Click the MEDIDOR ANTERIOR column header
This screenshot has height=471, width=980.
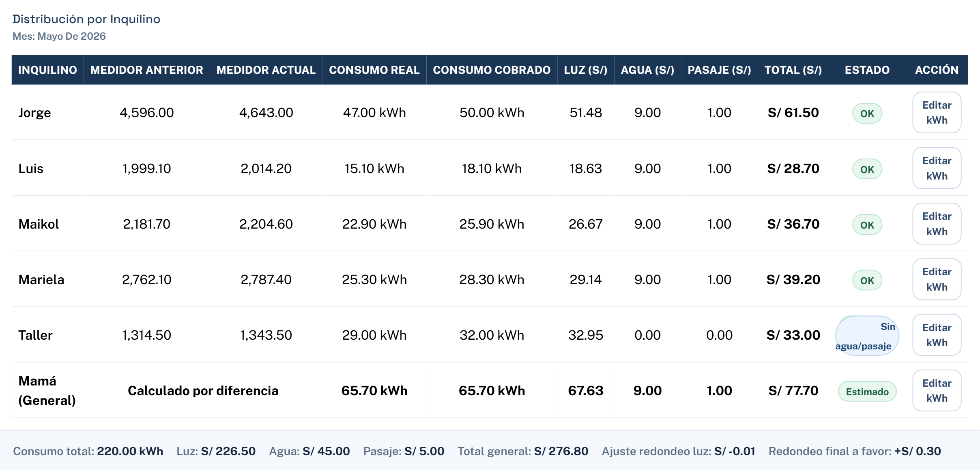tap(146, 70)
